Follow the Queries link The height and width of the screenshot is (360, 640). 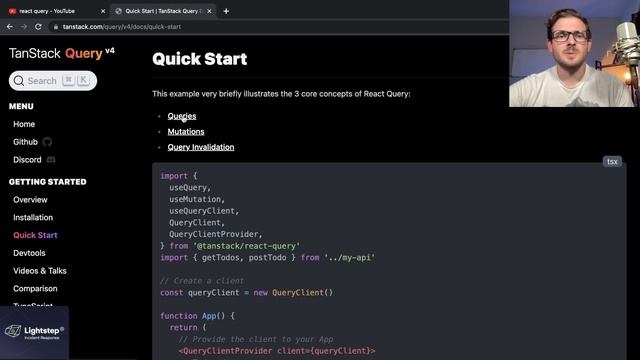[182, 116]
